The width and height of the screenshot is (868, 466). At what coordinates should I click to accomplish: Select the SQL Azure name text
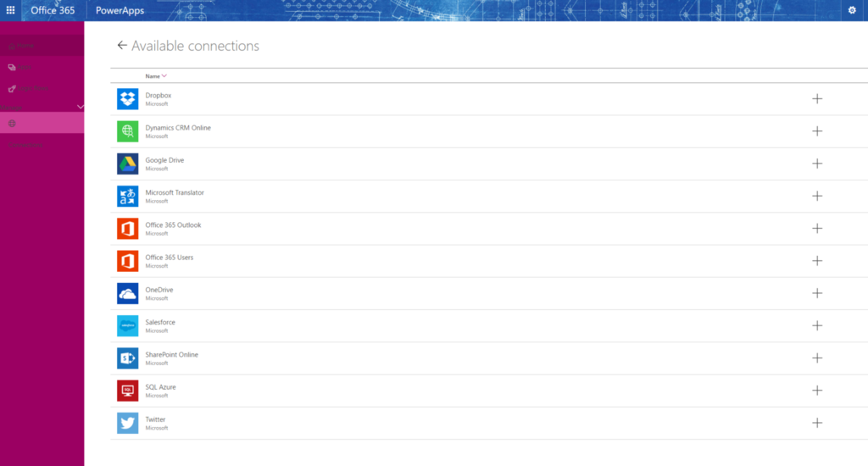click(x=160, y=387)
